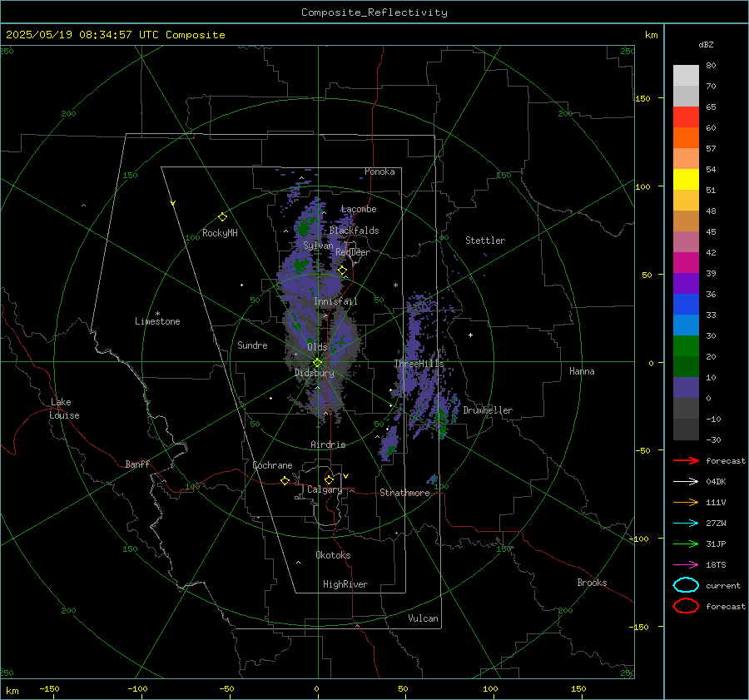Click the light blue 30–33 dBZ swatch
This screenshot has height=700, width=749.
[x=686, y=325]
